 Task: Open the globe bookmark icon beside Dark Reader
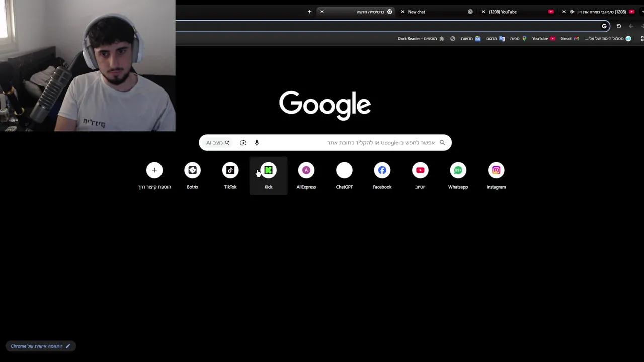click(x=453, y=39)
